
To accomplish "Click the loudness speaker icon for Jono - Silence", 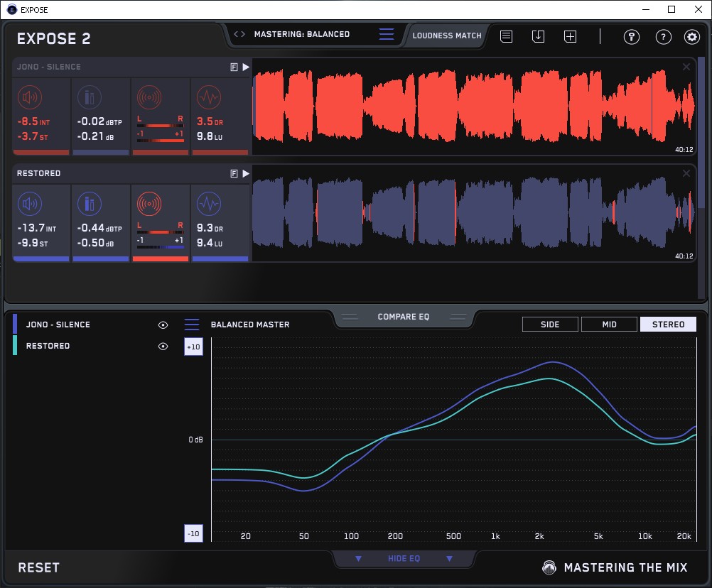I will pos(29,98).
